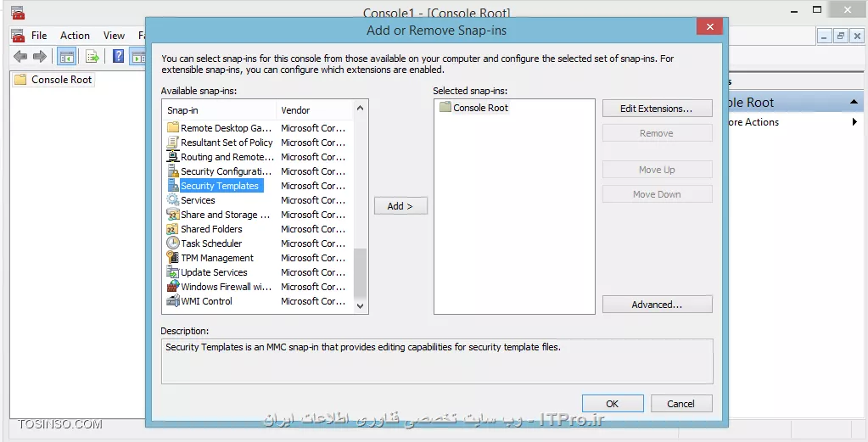Click the Advanced... button
This screenshot has width=868, height=442.
pyautogui.click(x=657, y=305)
